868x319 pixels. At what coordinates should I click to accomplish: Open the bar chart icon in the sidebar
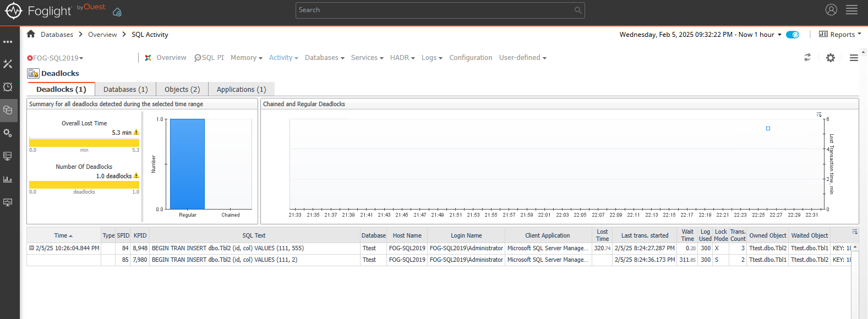tap(8, 179)
